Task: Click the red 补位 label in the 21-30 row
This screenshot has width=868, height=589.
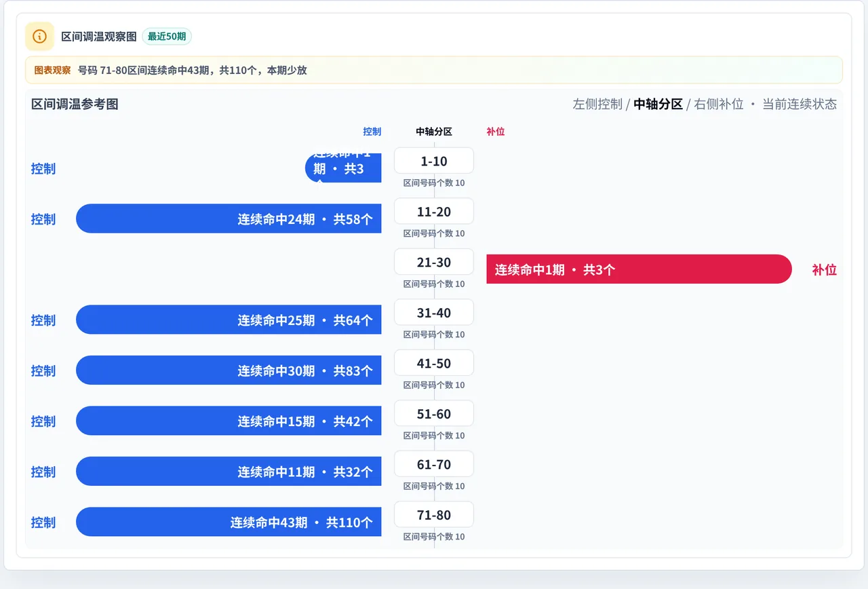Action: coord(825,269)
